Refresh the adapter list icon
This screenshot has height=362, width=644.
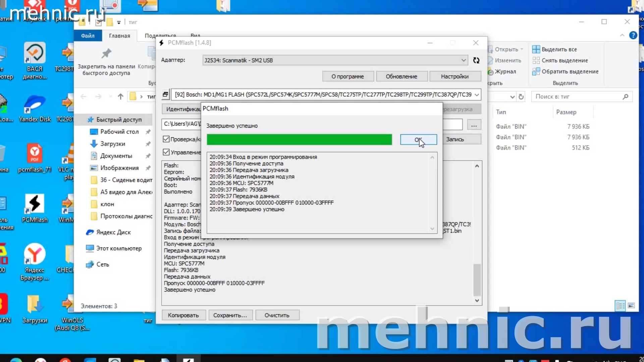[476, 60]
